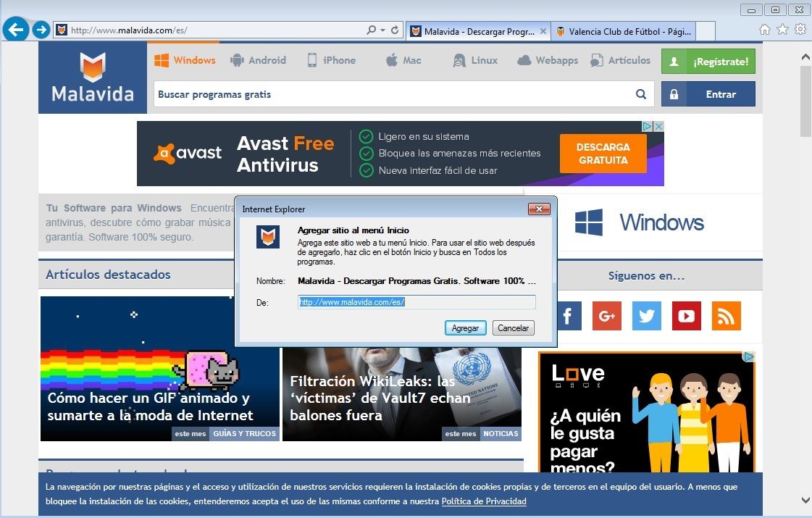Click the scrollbar up arrow
Image resolution: width=812 pixels, height=518 pixels.
pos(805,57)
